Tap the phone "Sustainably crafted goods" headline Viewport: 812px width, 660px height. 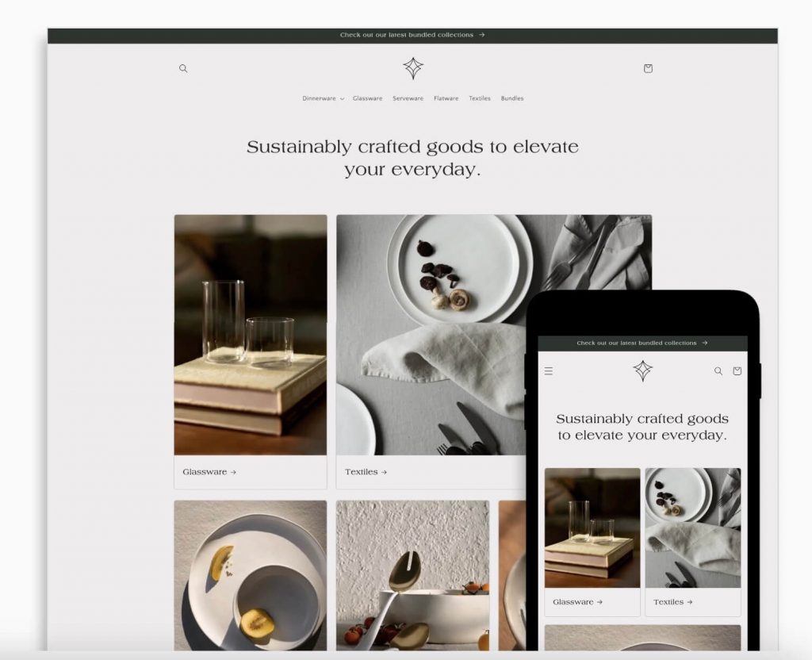pyautogui.click(x=642, y=427)
